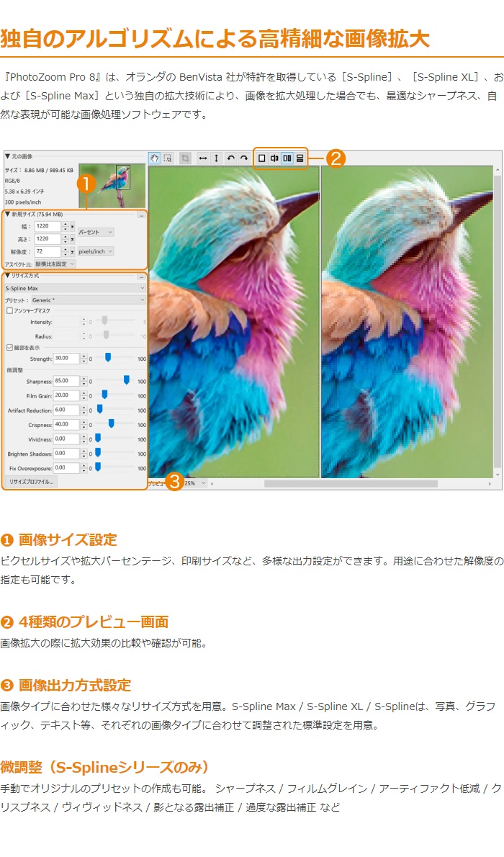The height and width of the screenshot is (857, 504).
Task: Select the hand pan tool
Action: [x=154, y=158]
